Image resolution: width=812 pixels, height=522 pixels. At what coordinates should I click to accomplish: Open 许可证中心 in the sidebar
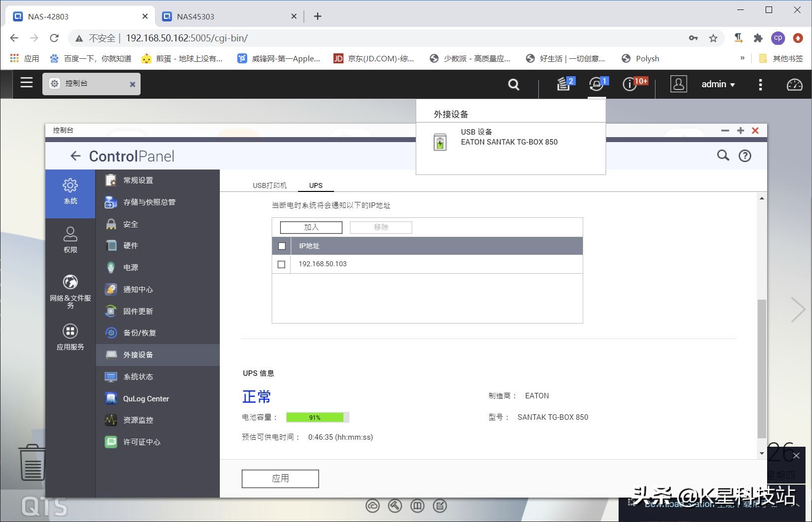tap(158, 442)
